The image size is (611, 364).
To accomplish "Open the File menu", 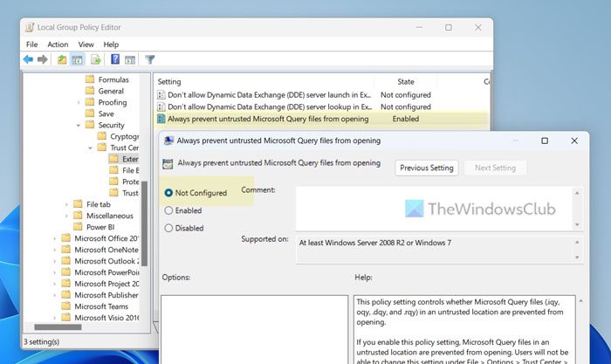I will [32, 45].
